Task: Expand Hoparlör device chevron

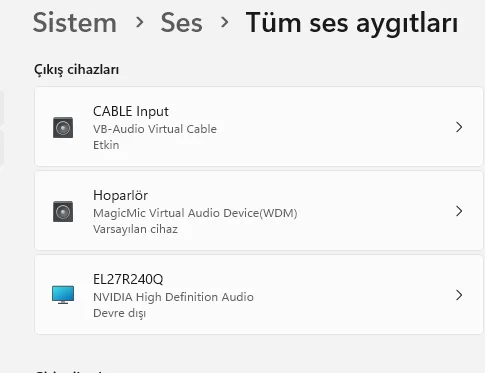Action: coord(459,211)
